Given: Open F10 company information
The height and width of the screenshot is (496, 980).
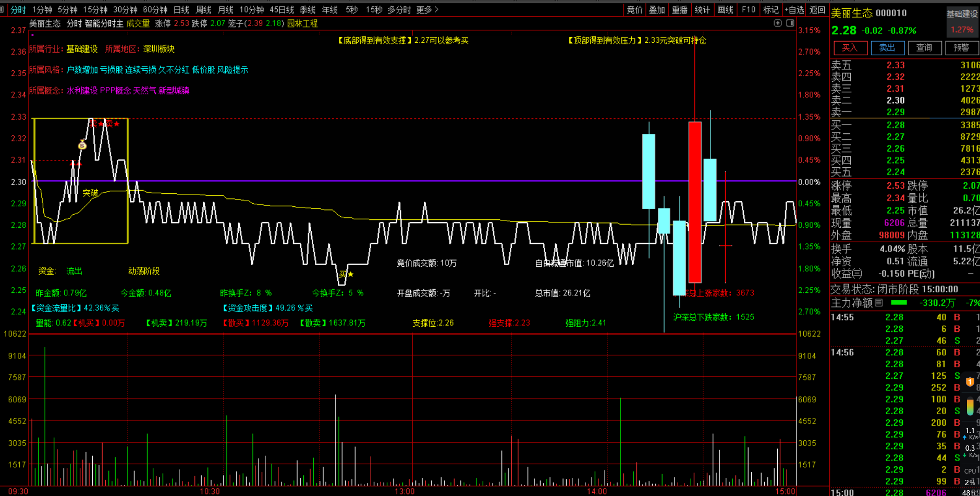Looking at the screenshot, I should [749, 9].
